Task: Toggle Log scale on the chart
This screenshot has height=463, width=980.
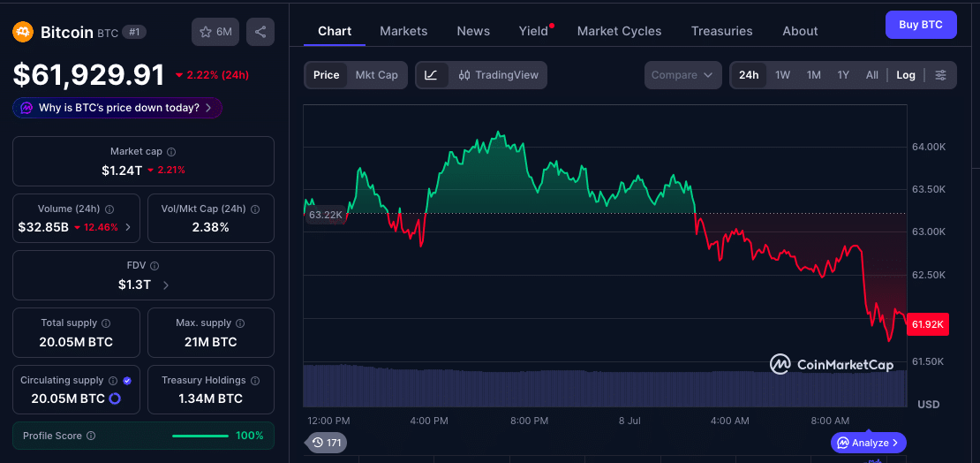Action: click(x=906, y=75)
